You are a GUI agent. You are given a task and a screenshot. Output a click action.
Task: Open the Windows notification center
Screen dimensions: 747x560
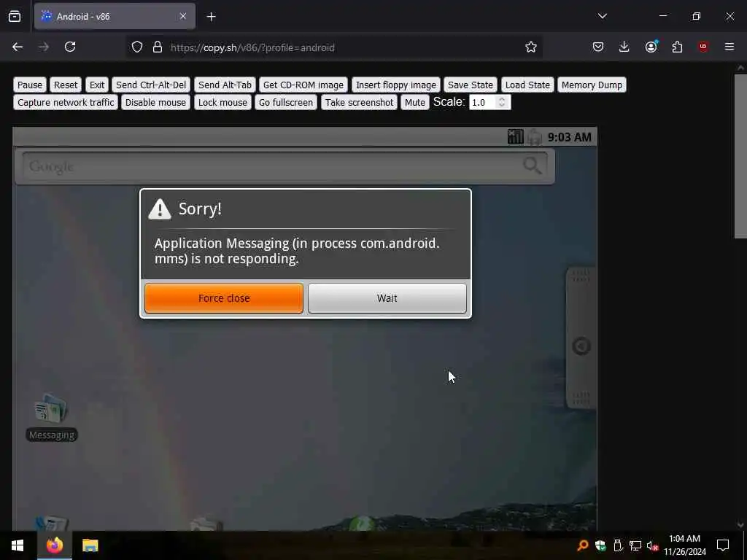tap(723, 545)
